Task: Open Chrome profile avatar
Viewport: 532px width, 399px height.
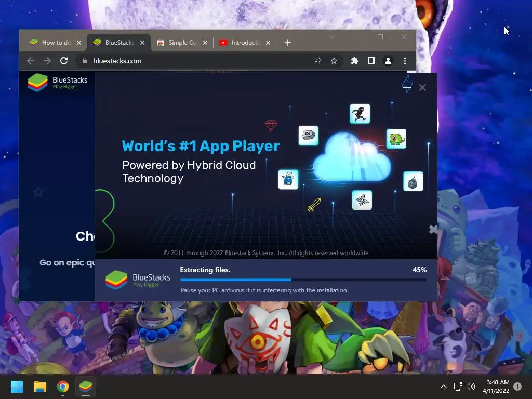Action: click(388, 61)
